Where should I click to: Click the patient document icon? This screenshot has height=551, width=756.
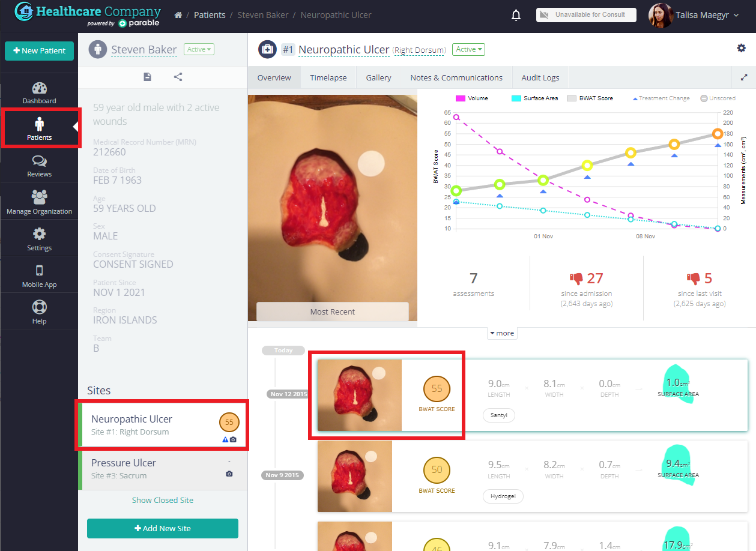click(x=147, y=77)
